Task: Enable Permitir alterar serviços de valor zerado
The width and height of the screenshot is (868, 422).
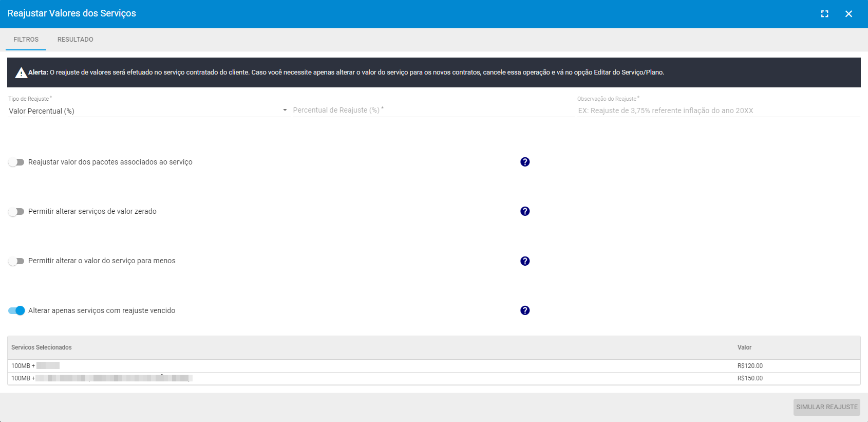Action: pos(16,211)
